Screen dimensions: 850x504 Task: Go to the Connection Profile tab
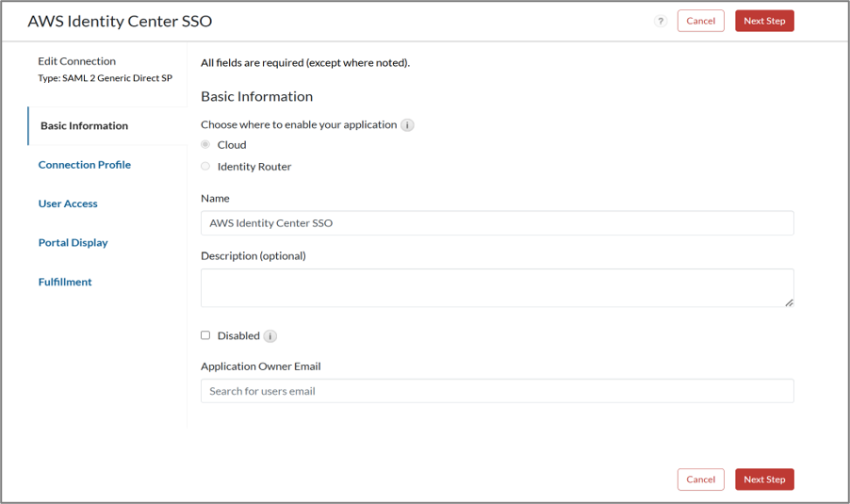point(85,165)
